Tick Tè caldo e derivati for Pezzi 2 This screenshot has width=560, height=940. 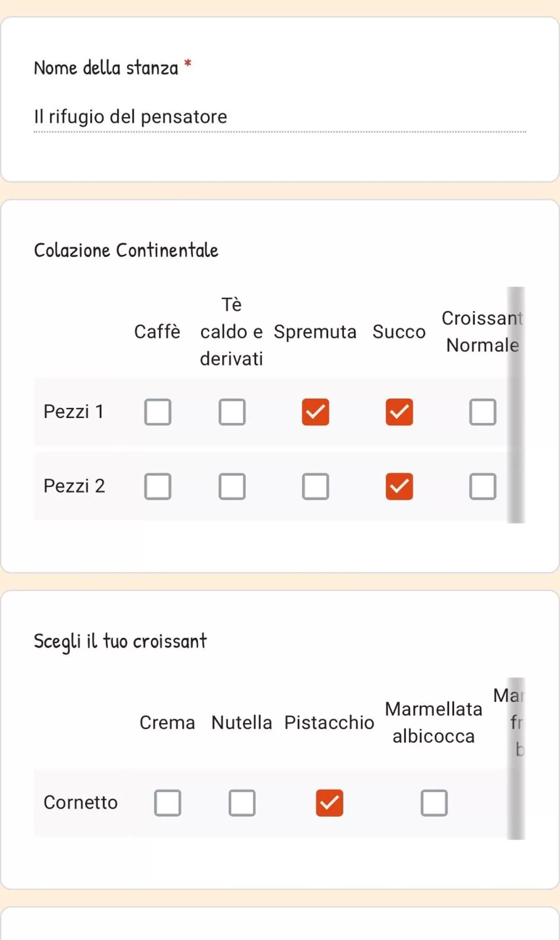tap(232, 486)
